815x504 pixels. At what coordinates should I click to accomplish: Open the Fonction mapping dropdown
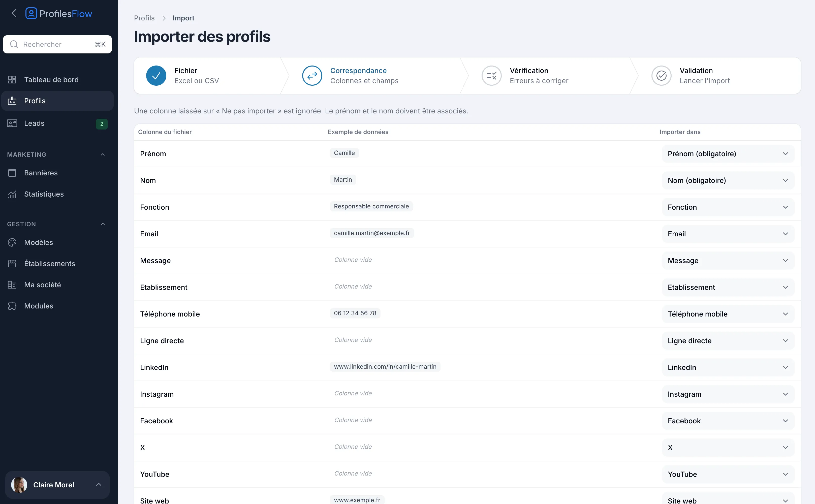tap(728, 207)
